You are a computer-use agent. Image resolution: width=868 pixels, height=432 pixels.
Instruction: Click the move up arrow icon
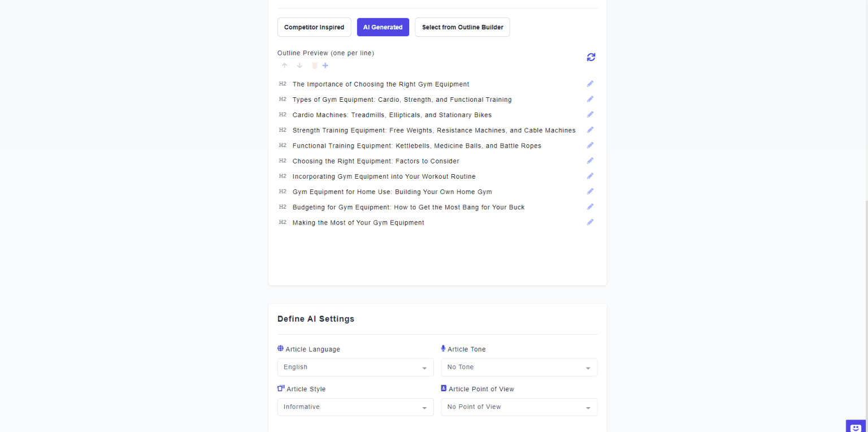coord(285,66)
